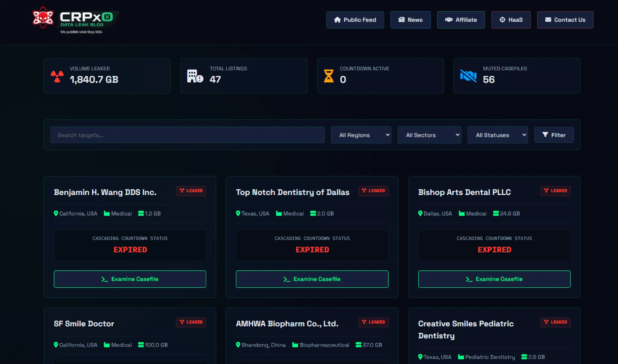Examine Casefile for Benjamin H. Wang DDS
The height and width of the screenshot is (364, 618).
(130, 279)
